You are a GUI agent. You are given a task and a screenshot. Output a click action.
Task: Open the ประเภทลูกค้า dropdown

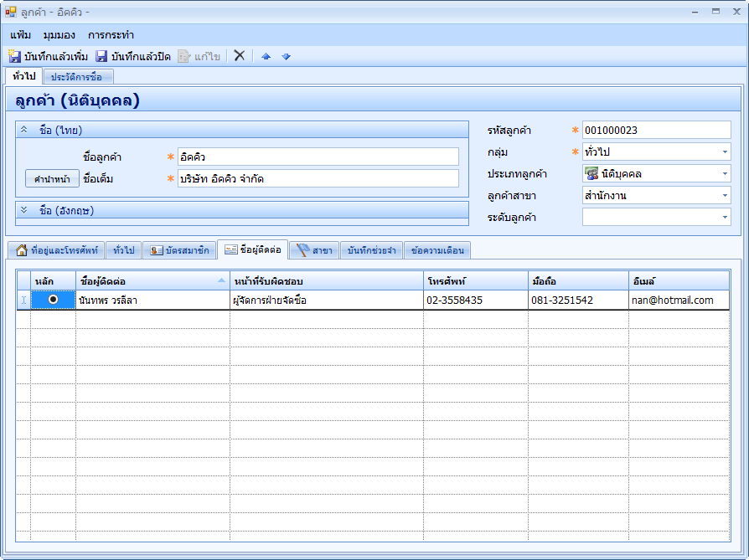[x=724, y=174]
